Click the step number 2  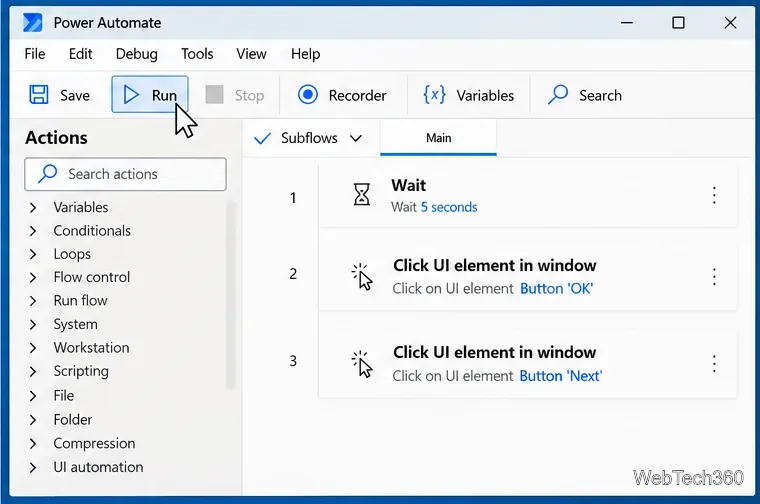tap(293, 274)
